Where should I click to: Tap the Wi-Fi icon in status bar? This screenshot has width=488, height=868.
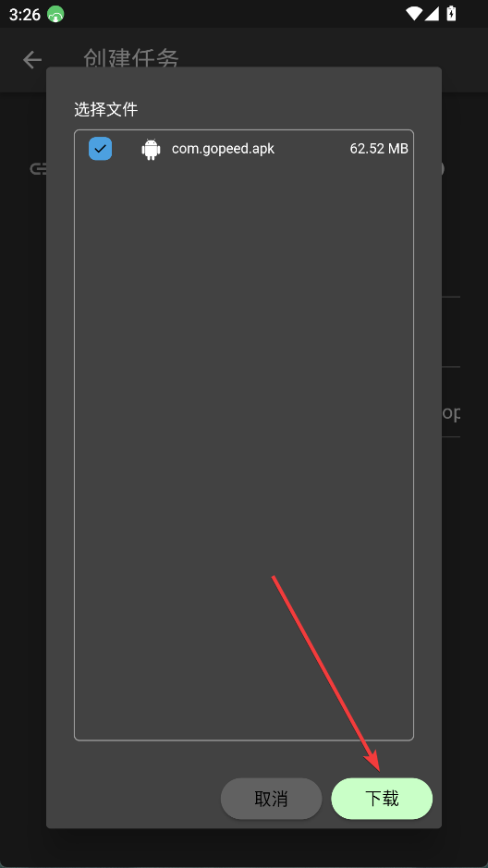[413, 14]
